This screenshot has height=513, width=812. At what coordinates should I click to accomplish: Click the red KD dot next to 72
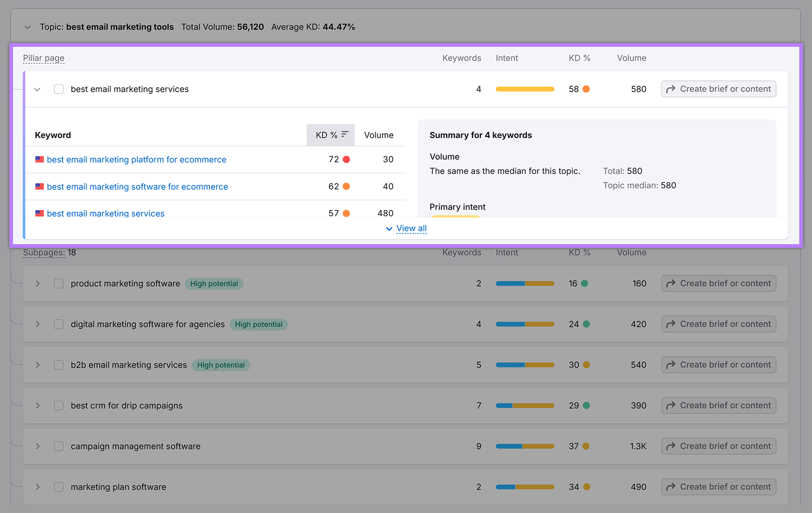coord(346,159)
